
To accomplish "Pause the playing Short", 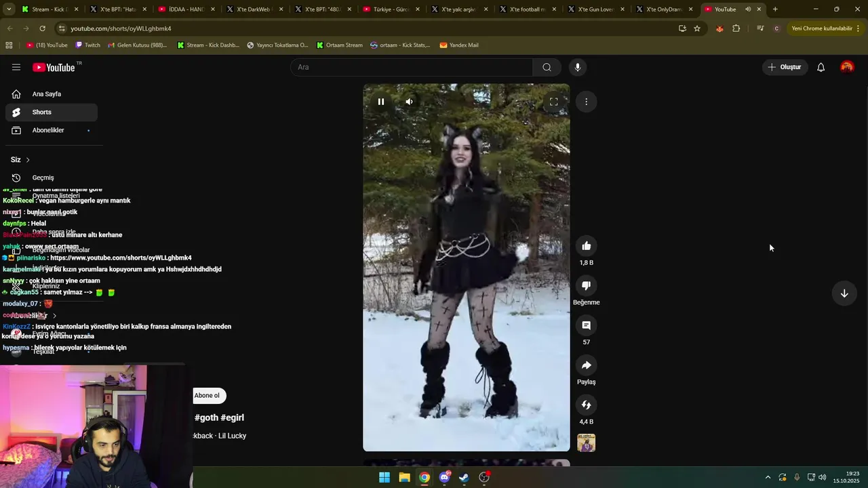I will [381, 102].
